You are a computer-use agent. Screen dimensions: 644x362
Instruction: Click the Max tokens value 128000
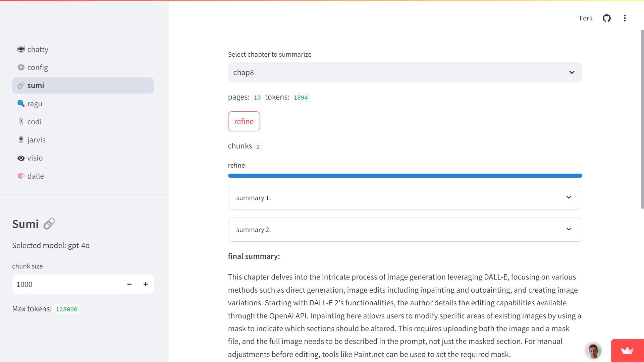click(x=66, y=309)
